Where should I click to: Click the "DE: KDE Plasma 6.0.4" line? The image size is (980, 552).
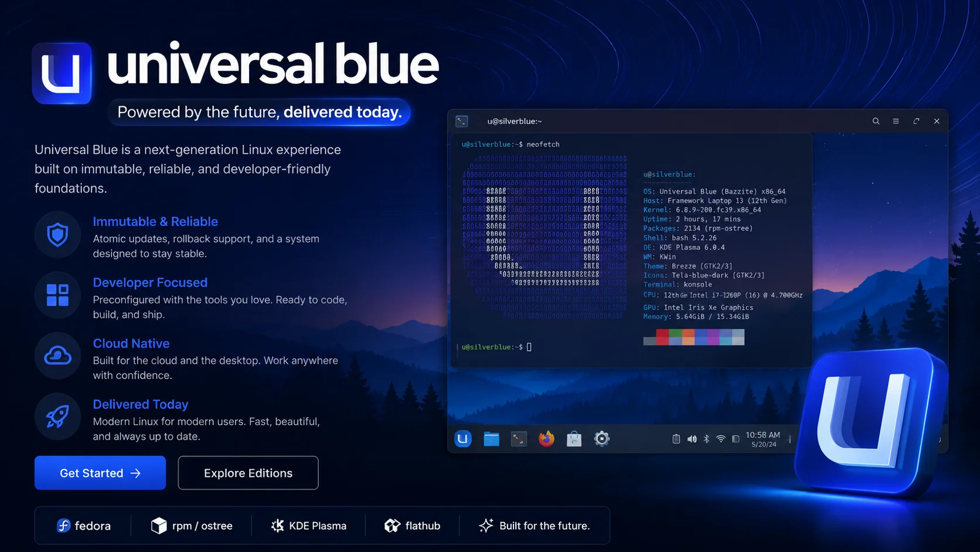tap(683, 248)
